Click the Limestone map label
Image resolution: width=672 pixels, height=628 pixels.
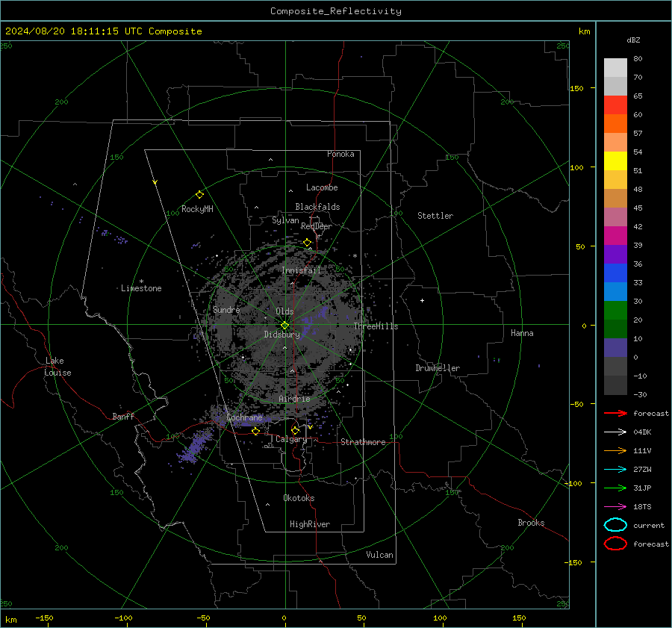tap(141, 288)
